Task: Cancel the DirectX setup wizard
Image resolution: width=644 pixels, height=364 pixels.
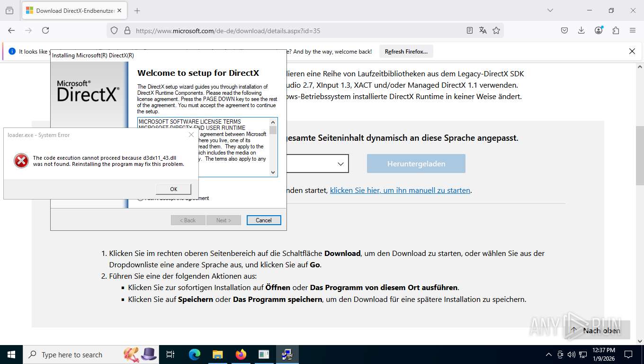Action: pyautogui.click(x=264, y=220)
